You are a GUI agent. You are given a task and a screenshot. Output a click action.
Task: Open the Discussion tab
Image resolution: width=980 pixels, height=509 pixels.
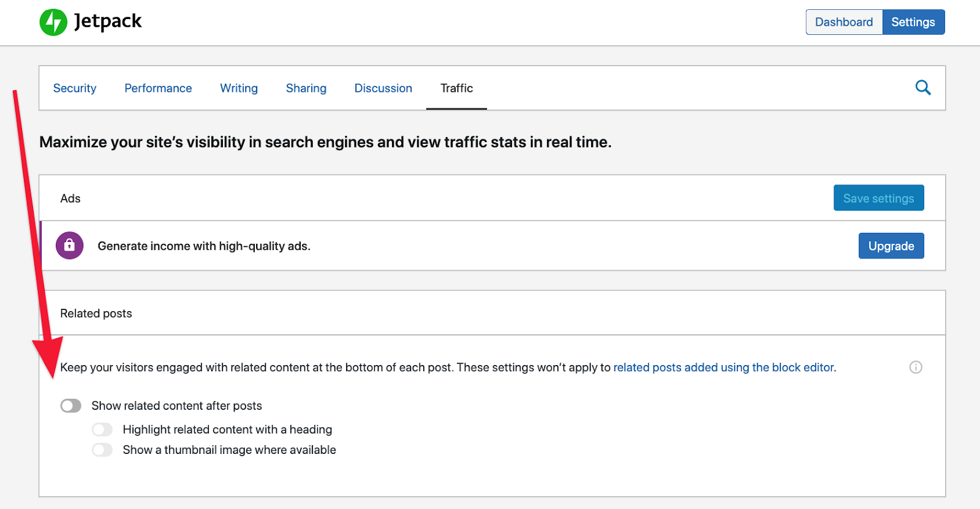383,88
